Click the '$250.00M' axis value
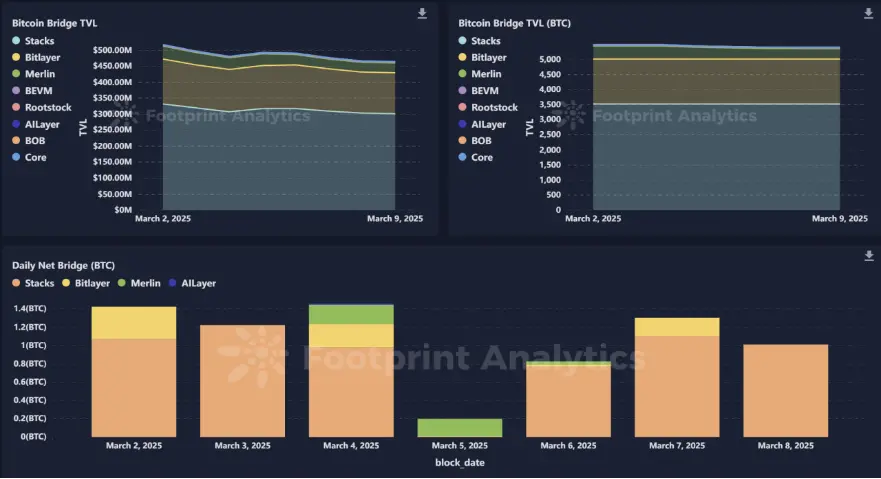This screenshot has width=881, height=479. [x=112, y=130]
